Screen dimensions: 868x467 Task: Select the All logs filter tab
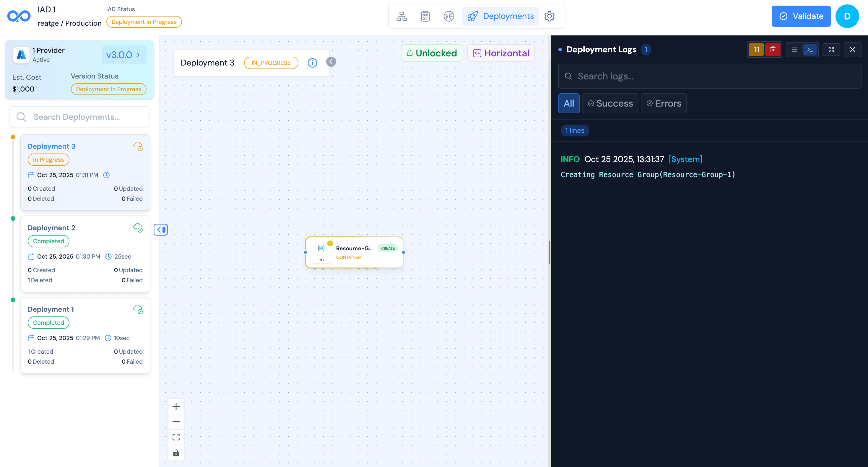[x=569, y=103]
